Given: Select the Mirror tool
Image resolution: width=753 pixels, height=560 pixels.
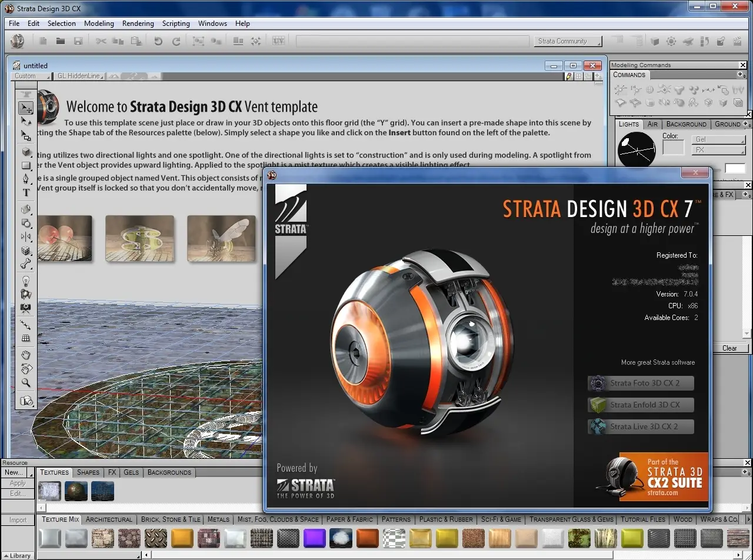Looking at the screenshot, I should pyautogui.click(x=26, y=237).
